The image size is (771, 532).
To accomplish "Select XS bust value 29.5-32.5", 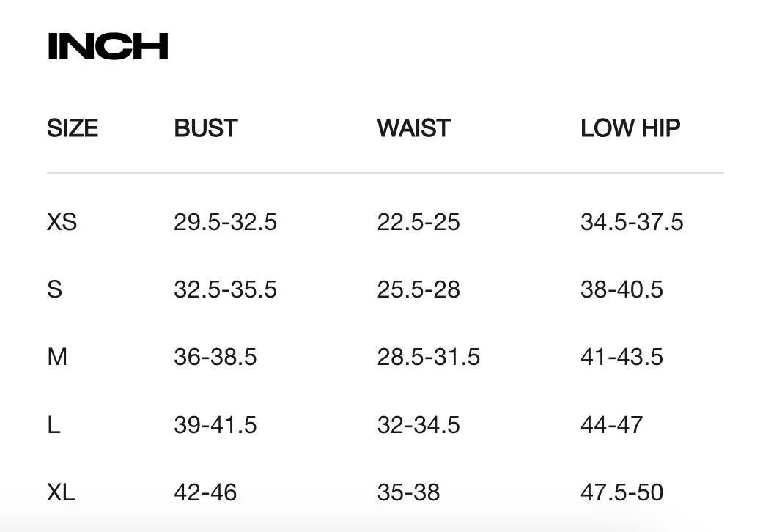I will pyautogui.click(x=225, y=222).
